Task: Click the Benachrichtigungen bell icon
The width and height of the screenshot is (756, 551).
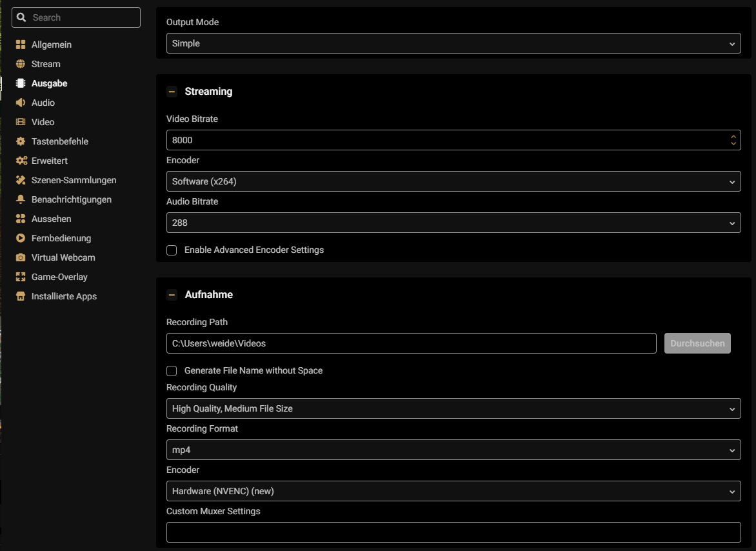Action: [20, 199]
